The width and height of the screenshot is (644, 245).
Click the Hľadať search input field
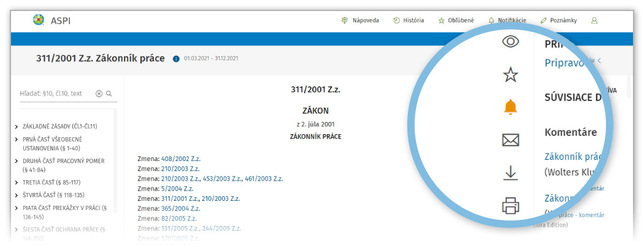tap(55, 94)
